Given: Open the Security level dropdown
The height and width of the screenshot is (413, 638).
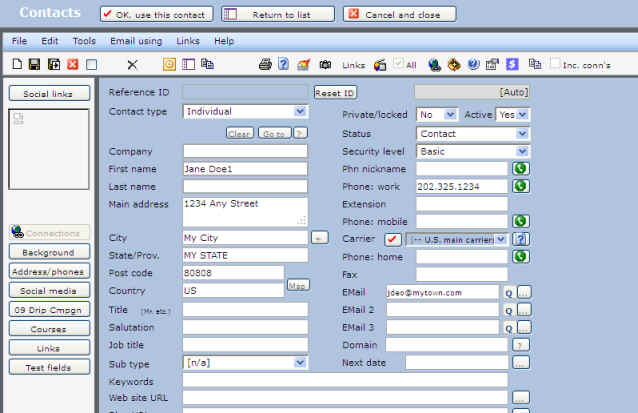Looking at the screenshot, I should [x=473, y=151].
